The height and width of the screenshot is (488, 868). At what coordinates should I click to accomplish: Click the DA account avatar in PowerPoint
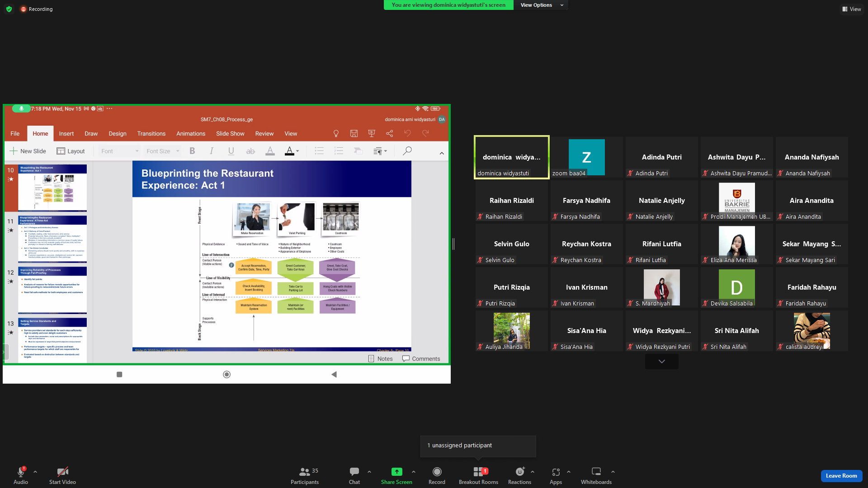(442, 119)
